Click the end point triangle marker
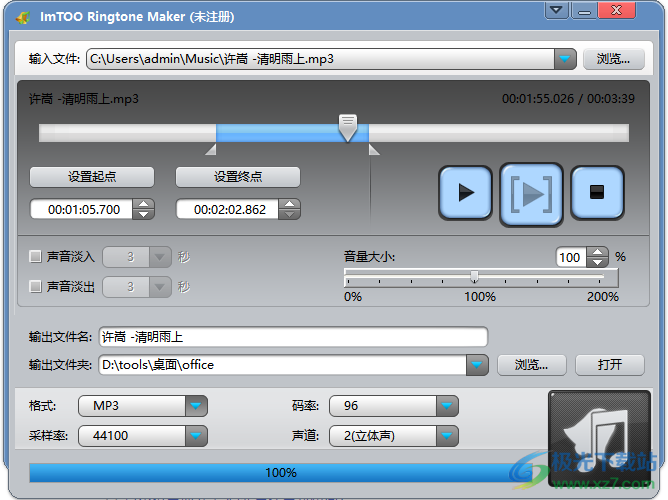668x500 pixels. [374, 149]
